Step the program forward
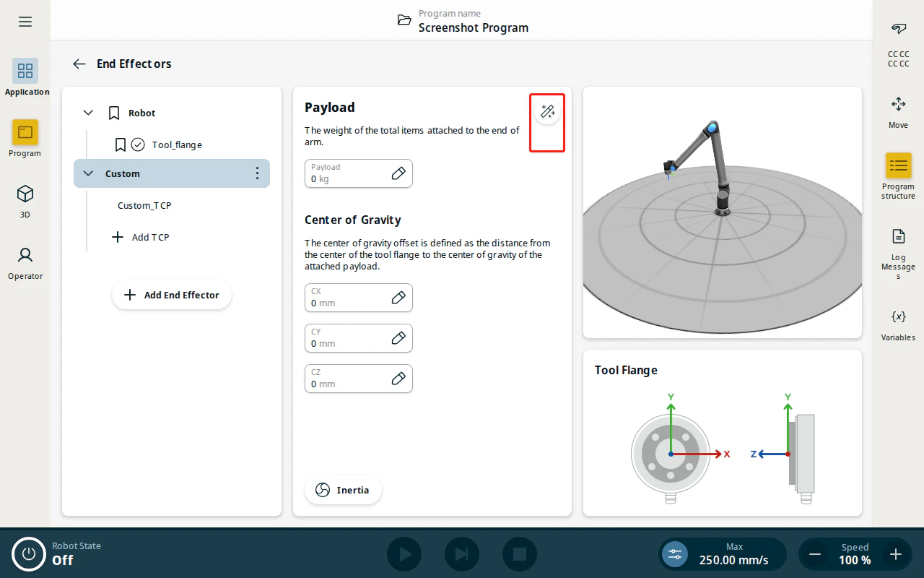The image size is (924, 578). (462, 554)
